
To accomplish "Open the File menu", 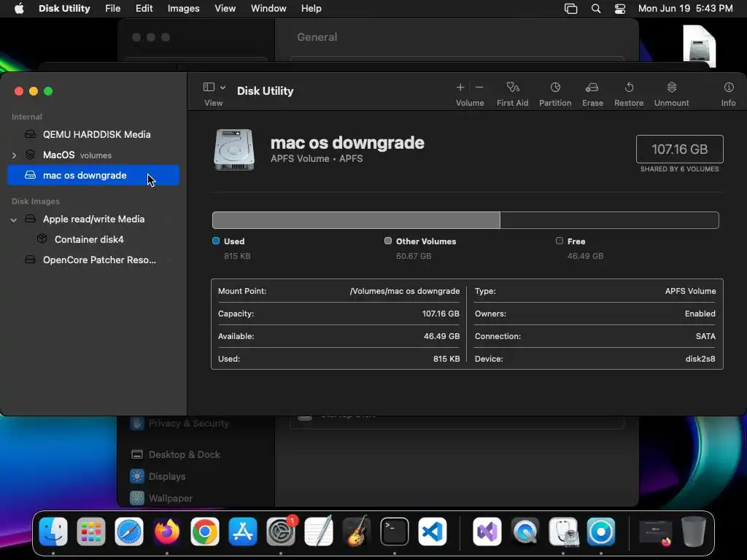I will tap(113, 9).
